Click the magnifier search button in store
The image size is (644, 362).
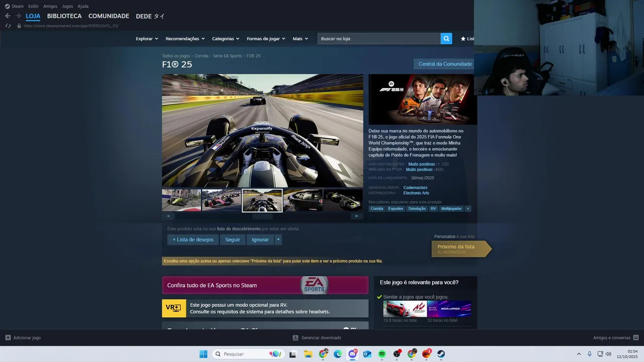pyautogui.click(x=446, y=39)
